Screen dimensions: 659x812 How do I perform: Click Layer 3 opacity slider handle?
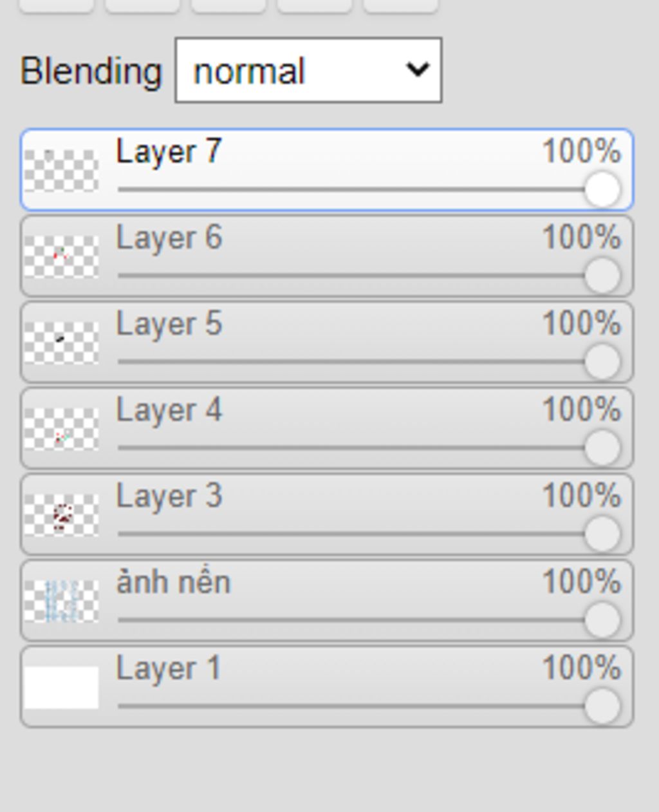[x=602, y=534]
